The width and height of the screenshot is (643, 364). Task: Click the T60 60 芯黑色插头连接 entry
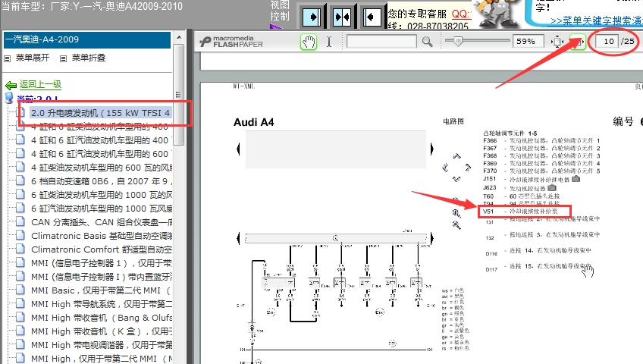pos(521,196)
